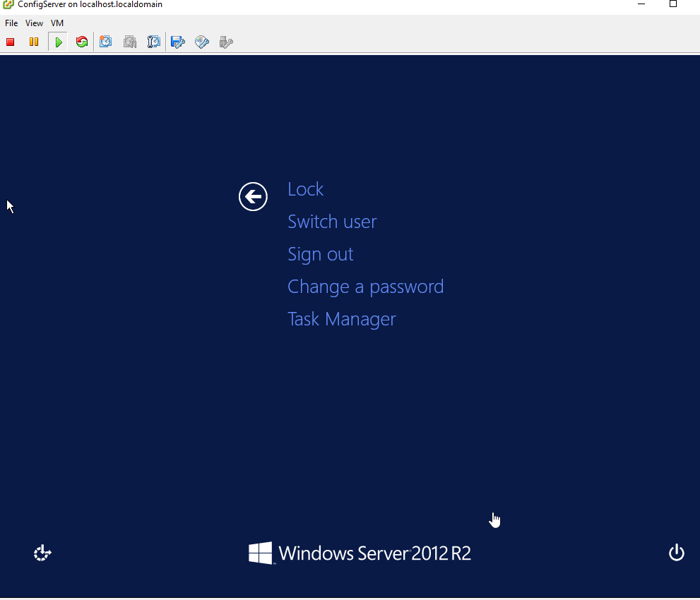This screenshot has width=700, height=600.
Task: Open the snapshot manager icon
Action: (x=154, y=42)
